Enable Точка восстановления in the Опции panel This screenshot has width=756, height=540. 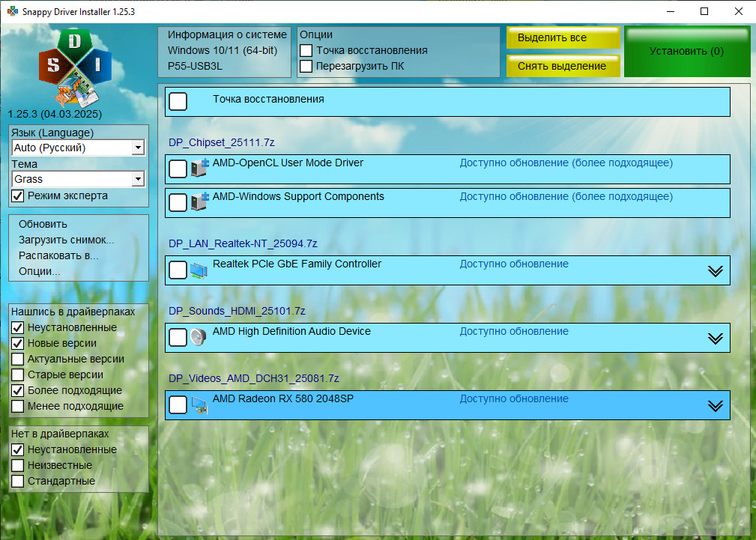coord(306,51)
